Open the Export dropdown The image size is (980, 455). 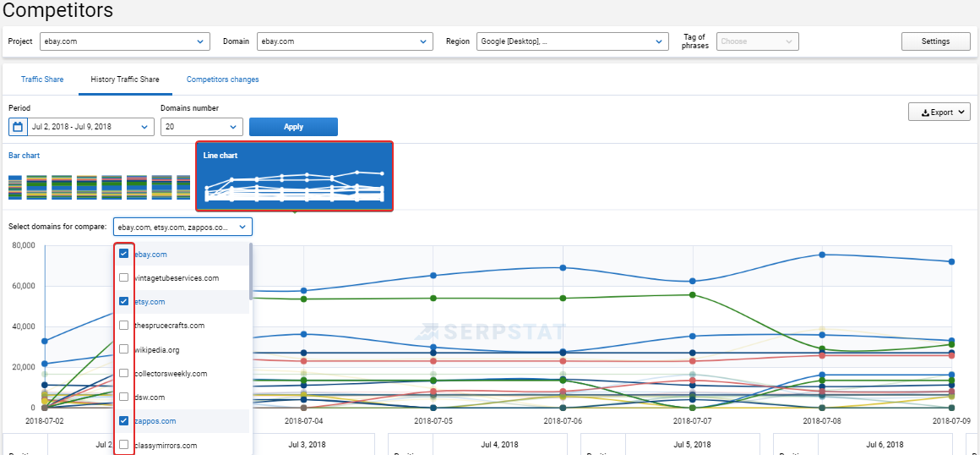tap(939, 112)
